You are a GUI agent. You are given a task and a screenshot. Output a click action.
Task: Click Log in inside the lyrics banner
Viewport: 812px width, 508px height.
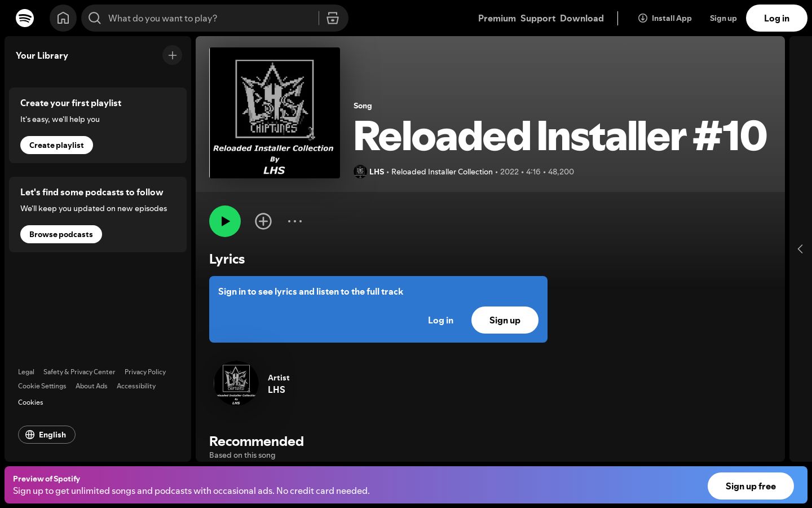[440, 320]
